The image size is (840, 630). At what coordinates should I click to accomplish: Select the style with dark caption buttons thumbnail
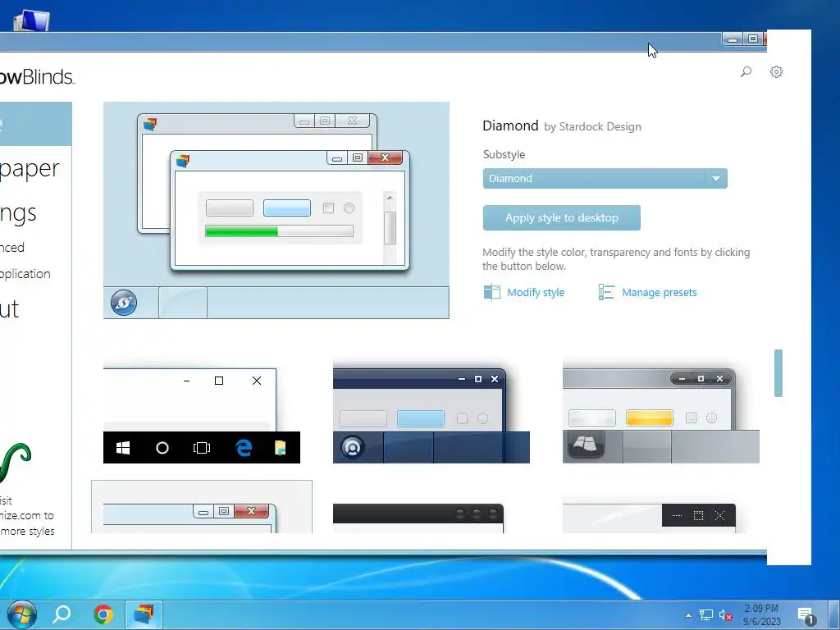click(650, 518)
